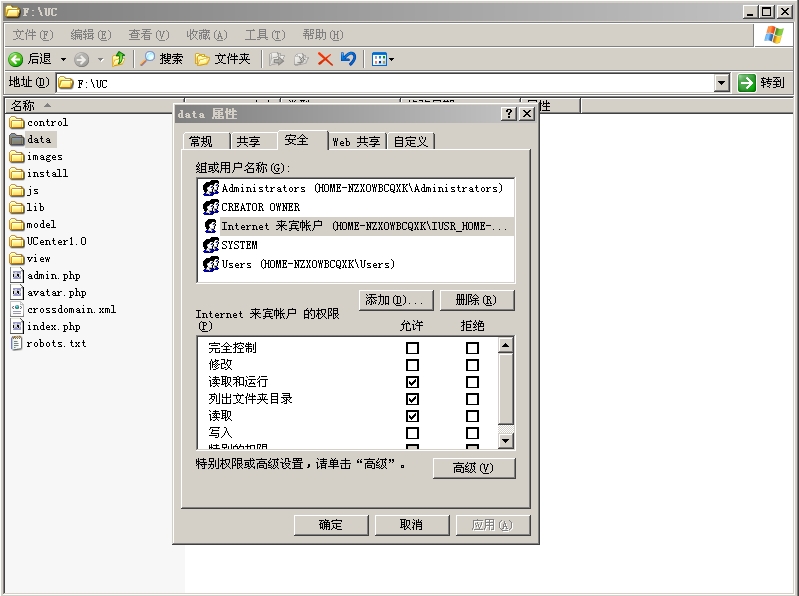Uncheck Allow for List Folder Contents (列出文件夹目录)
This screenshot has height=596, width=799.
[412, 399]
